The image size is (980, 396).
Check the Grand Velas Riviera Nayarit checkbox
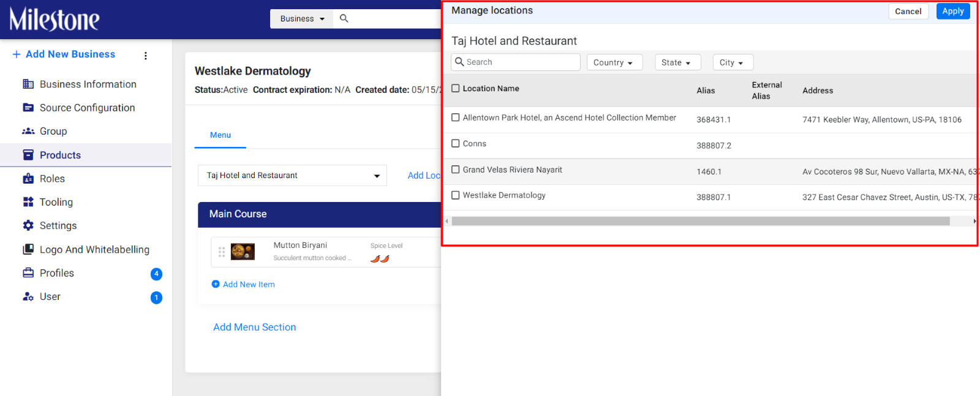(455, 170)
